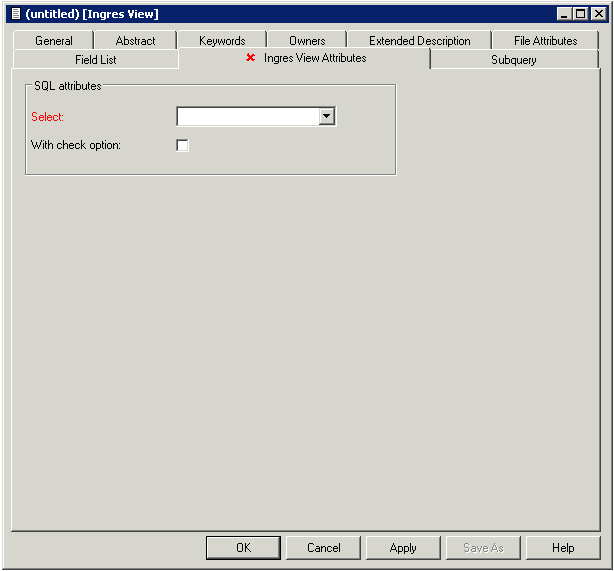This screenshot has width=614, height=571.
Task: Go to the Keywords tab
Action: (x=222, y=41)
